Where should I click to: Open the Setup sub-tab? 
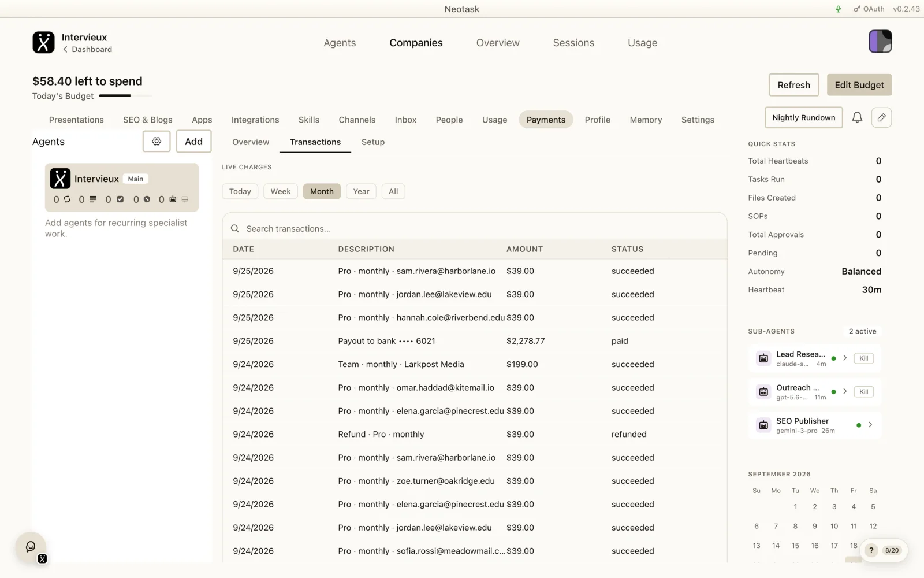click(x=373, y=142)
